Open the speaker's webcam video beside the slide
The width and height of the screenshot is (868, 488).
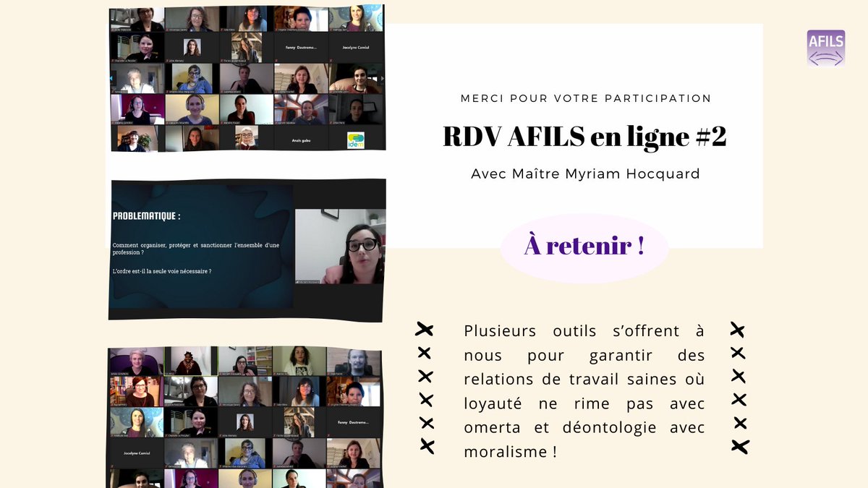click(339, 247)
